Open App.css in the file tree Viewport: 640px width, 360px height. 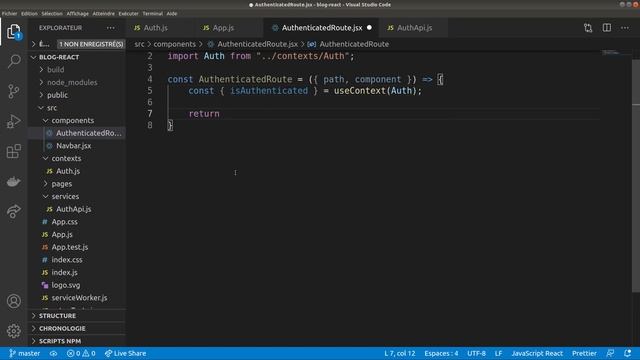[x=77, y=222]
